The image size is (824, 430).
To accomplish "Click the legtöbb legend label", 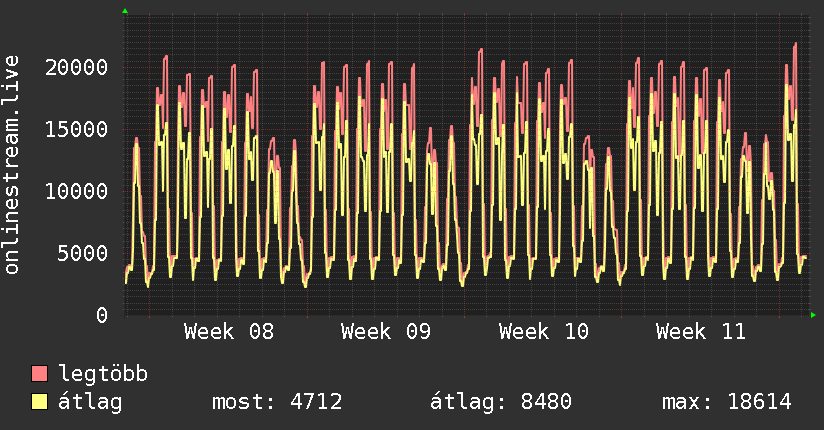I will pos(103,374).
